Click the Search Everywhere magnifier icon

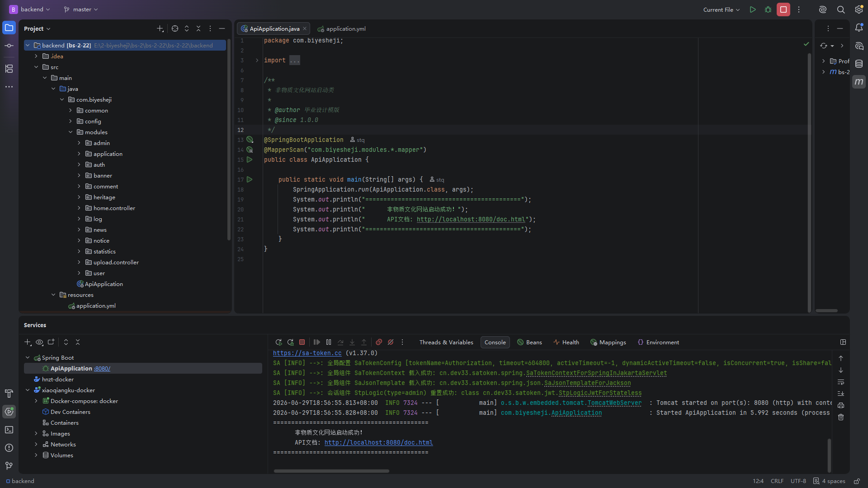[x=841, y=9]
